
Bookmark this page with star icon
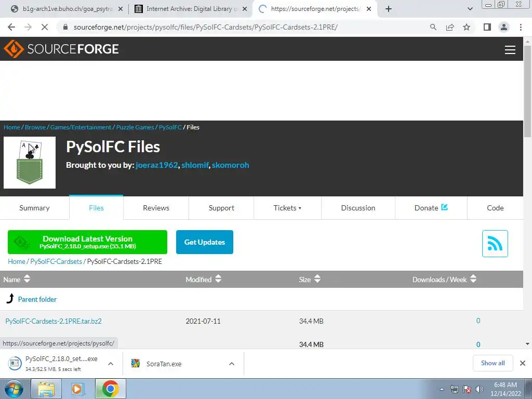tap(467, 27)
